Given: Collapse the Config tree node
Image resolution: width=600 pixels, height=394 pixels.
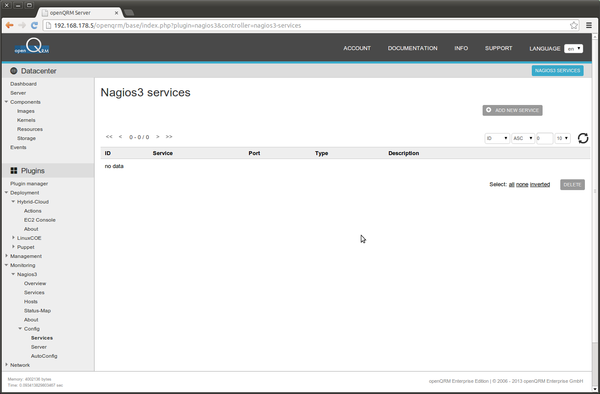Looking at the screenshot, I should (x=20, y=329).
